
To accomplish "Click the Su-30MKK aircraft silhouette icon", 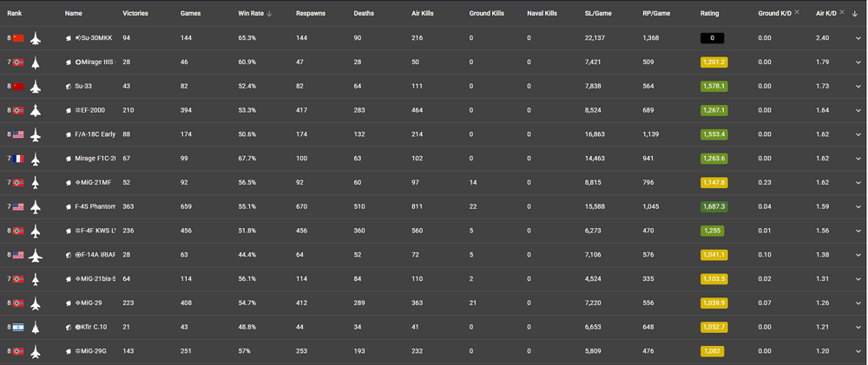I will point(36,38).
